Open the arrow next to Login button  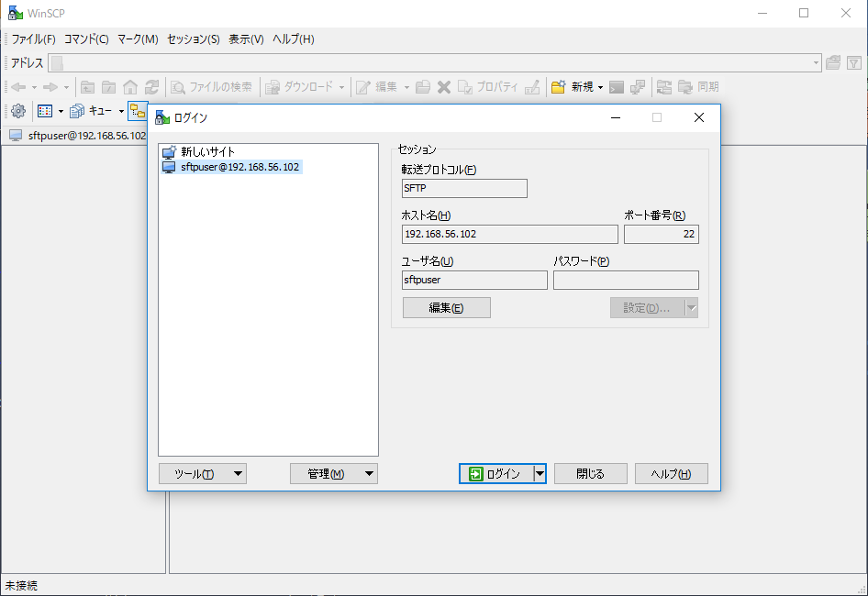(540, 474)
